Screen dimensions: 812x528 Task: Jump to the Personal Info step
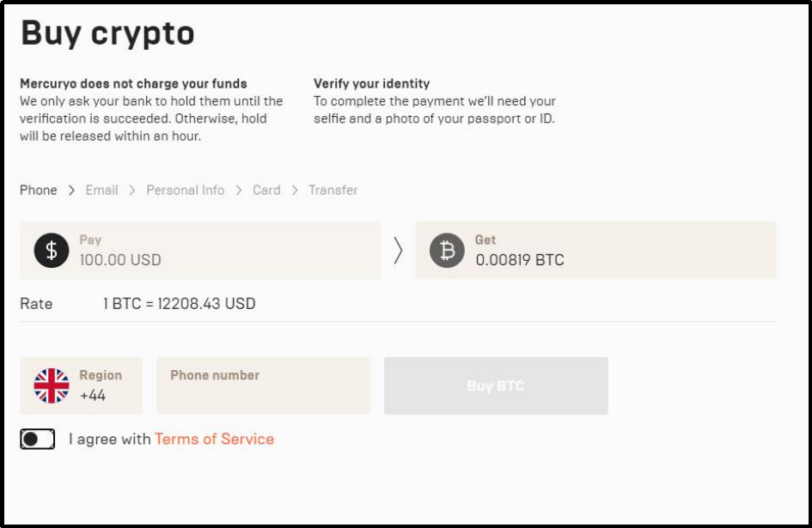click(x=185, y=191)
